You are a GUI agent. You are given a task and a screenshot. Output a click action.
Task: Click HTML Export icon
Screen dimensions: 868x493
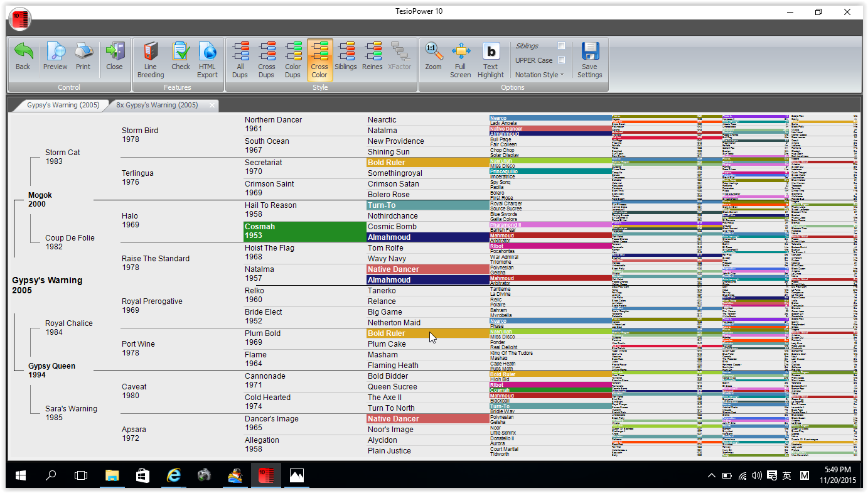pos(207,51)
